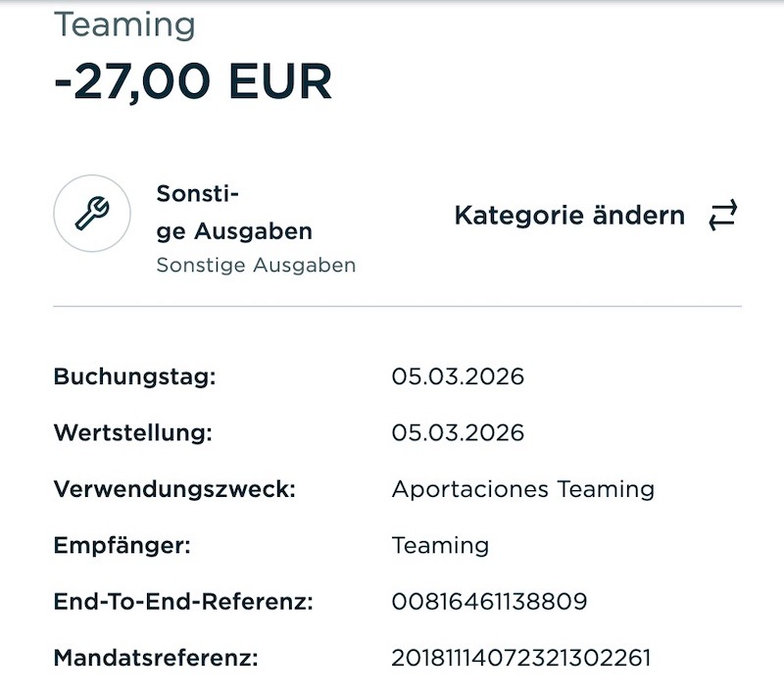
Task: Click the Sonstige Ausgaben category heading
Action: pyautogui.click(x=234, y=213)
